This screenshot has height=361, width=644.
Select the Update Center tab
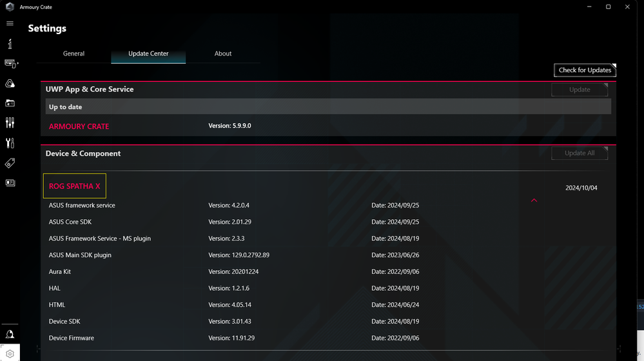[148, 54]
